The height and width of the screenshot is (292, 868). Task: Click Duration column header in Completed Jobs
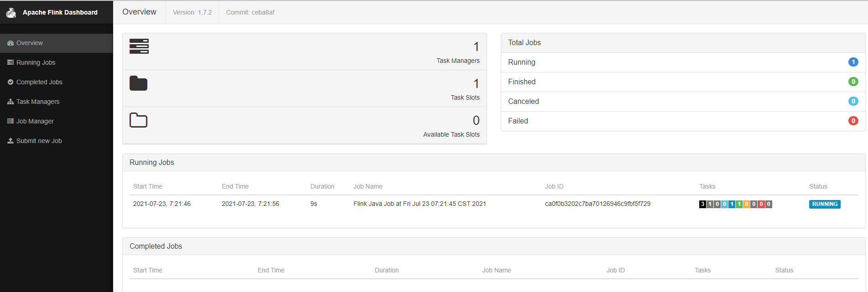(x=387, y=270)
